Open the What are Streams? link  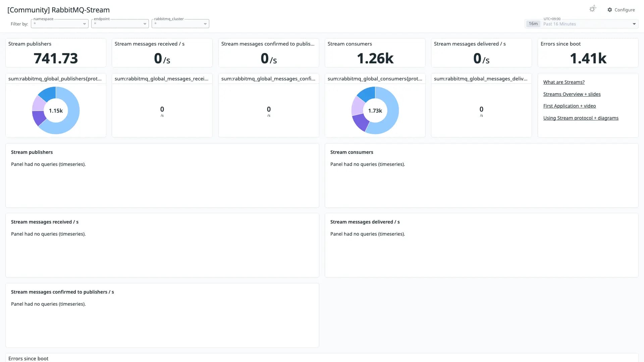tap(564, 82)
